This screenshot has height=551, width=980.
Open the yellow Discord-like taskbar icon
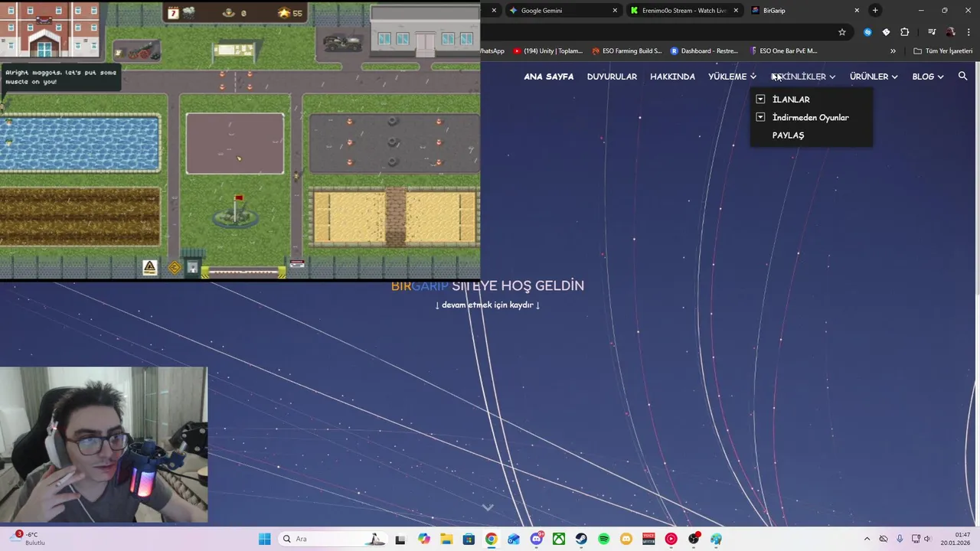pyautogui.click(x=626, y=539)
